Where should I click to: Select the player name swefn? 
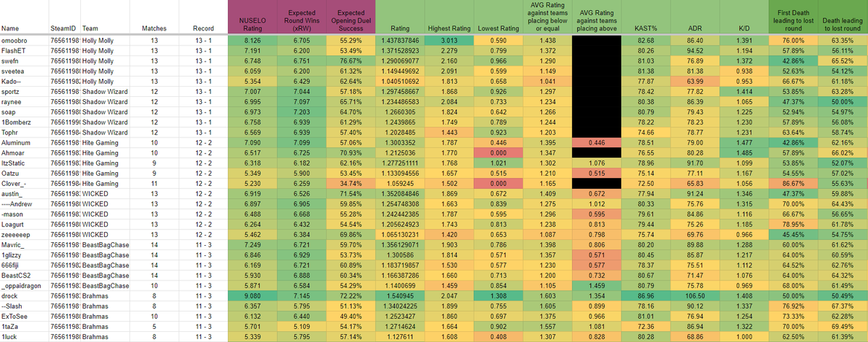(x=11, y=62)
